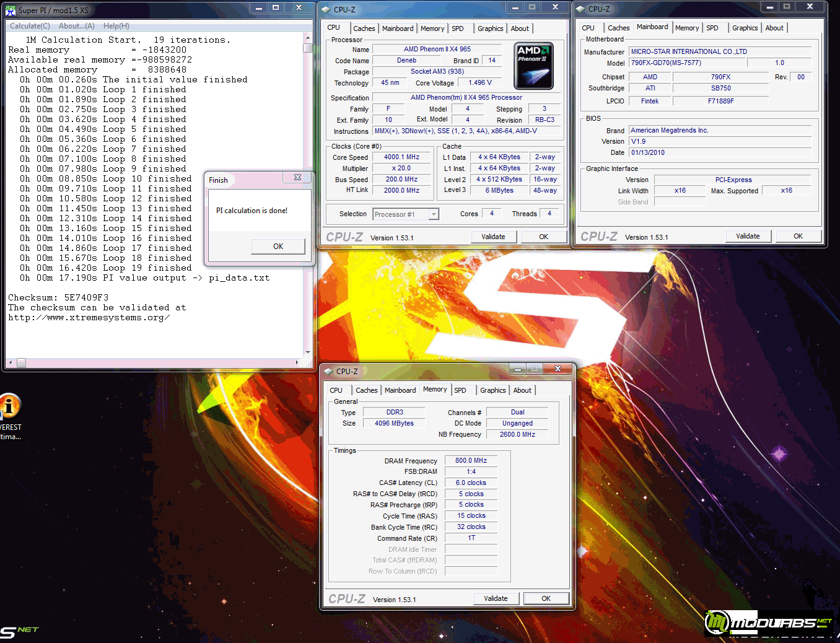Image resolution: width=840 pixels, height=643 pixels.
Task: Click Super PI horizontal scrollbar right arrow
Action: (x=297, y=362)
